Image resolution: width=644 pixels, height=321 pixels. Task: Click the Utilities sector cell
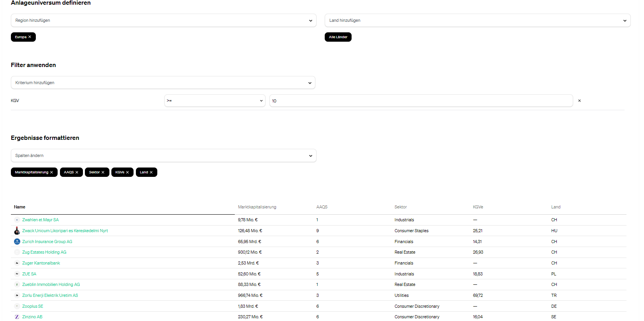tap(401, 295)
